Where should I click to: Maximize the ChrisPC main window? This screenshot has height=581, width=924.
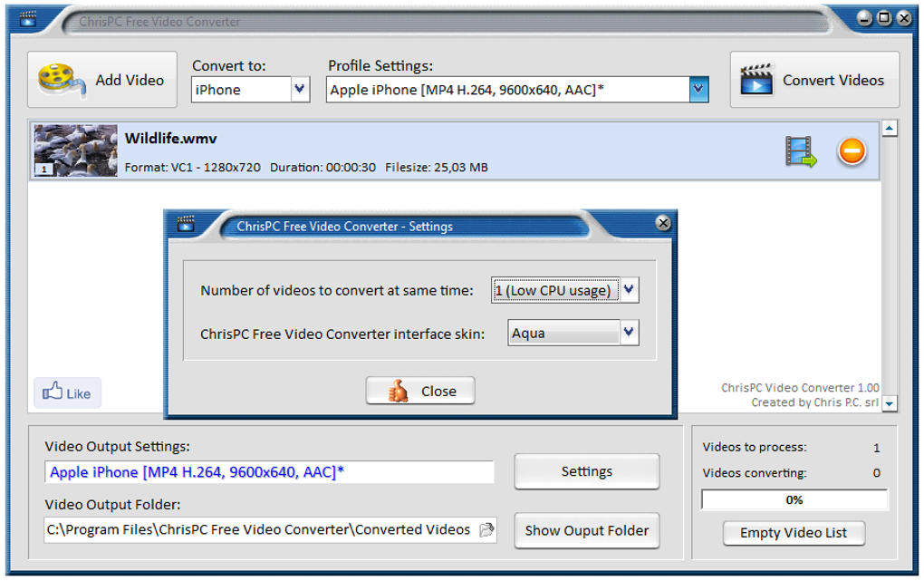[x=884, y=18]
